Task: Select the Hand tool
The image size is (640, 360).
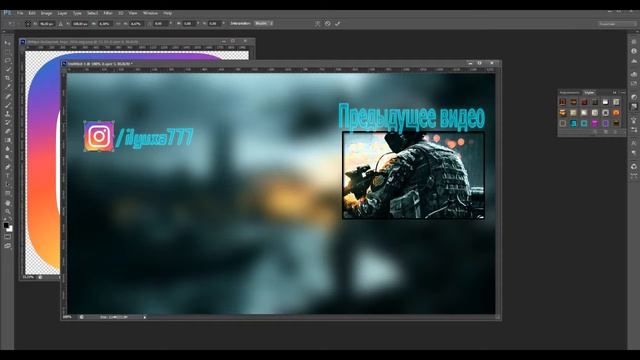Action: (7, 203)
